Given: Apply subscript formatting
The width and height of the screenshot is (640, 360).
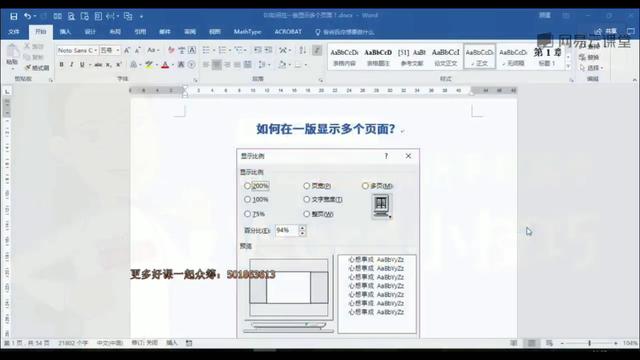Looking at the screenshot, I should click(109, 65).
